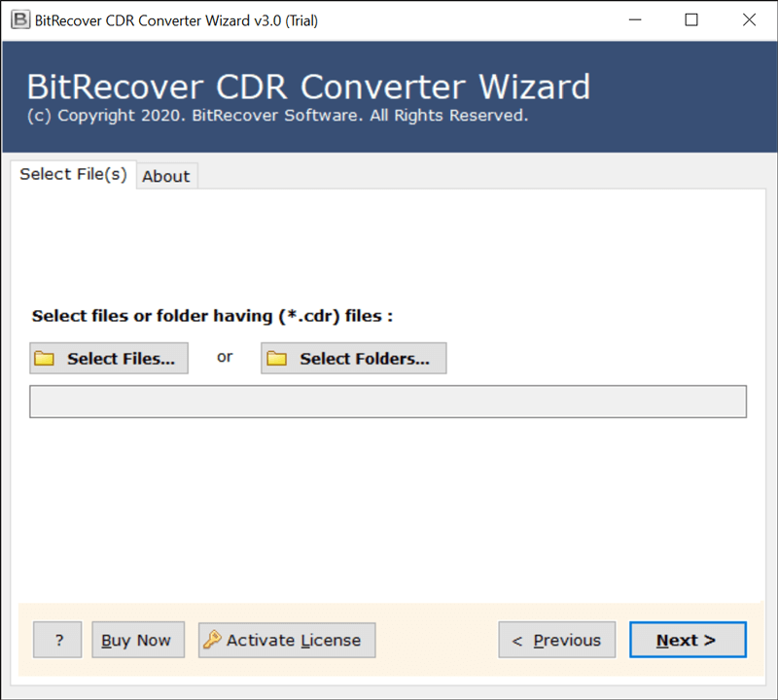
Task: Click the key icon for license activation
Action: (212, 640)
